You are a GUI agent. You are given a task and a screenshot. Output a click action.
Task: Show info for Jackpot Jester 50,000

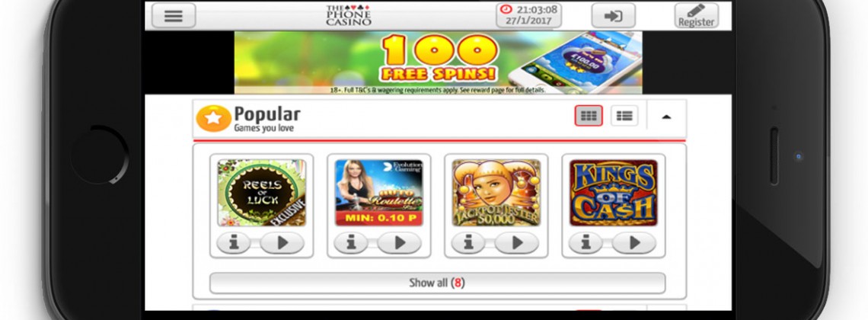(x=468, y=242)
